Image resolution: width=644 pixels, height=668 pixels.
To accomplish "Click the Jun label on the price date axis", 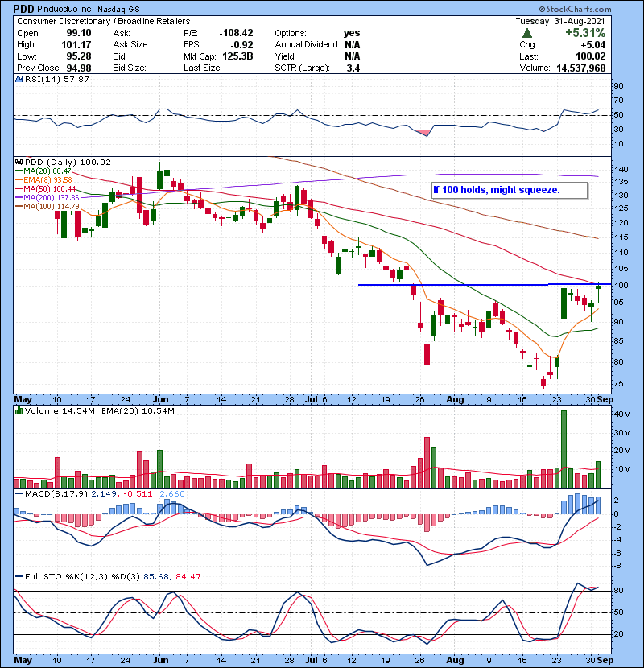I will tap(160, 400).
